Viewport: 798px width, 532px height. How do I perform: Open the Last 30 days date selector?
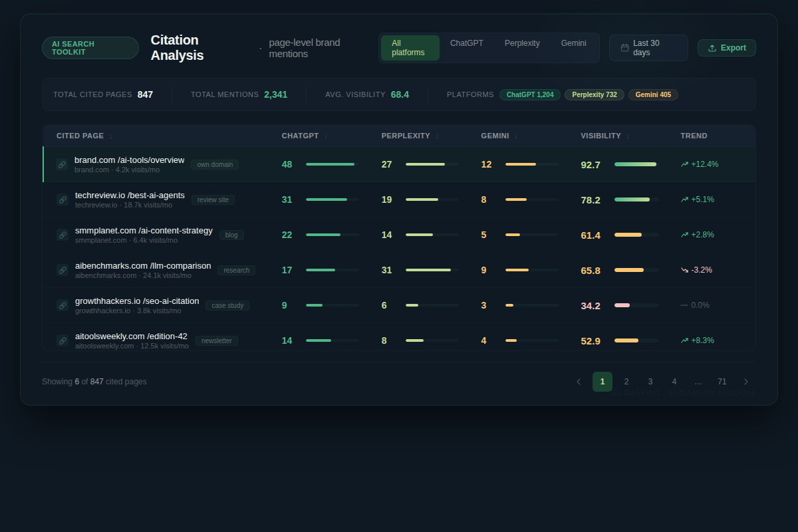648,48
